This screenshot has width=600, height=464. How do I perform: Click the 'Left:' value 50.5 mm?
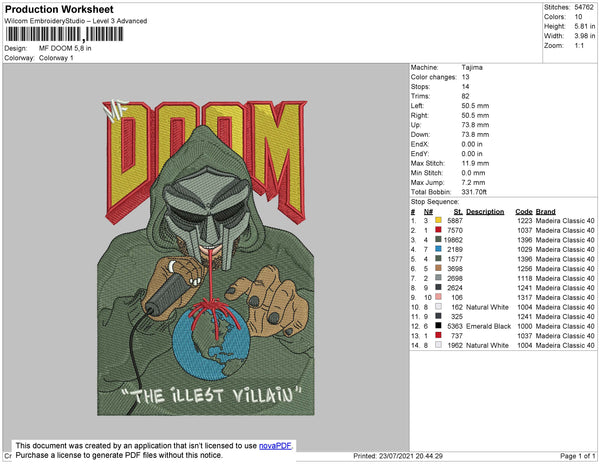475,106
